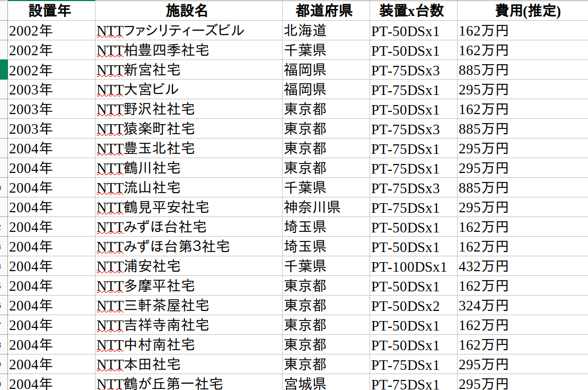Image resolution: width=588 pixels, height=390 pixels.
Task: Select the 費用(推定) header cell
Action: (522, 11)
